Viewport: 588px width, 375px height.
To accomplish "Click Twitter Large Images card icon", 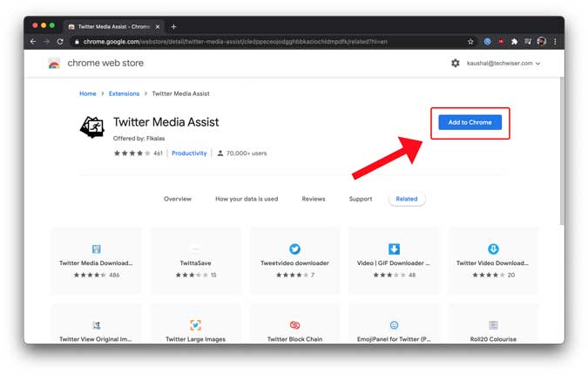I will tap(195, 325).
